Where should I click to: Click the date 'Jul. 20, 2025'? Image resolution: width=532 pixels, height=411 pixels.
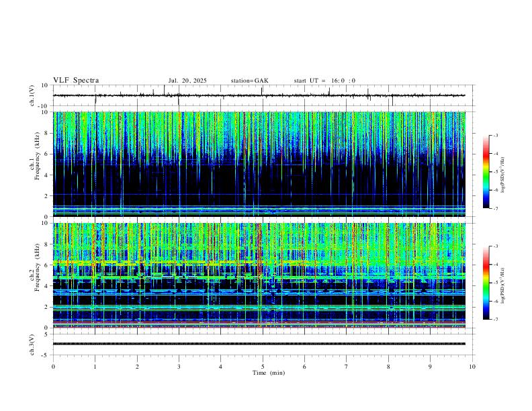pyautogui.click(x=187, y=81)
